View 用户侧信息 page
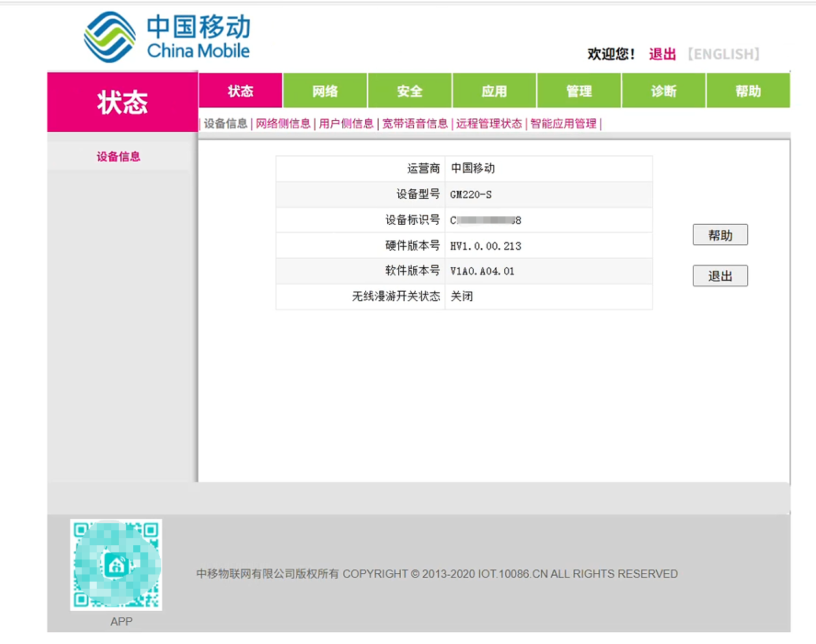 [346, 123]
